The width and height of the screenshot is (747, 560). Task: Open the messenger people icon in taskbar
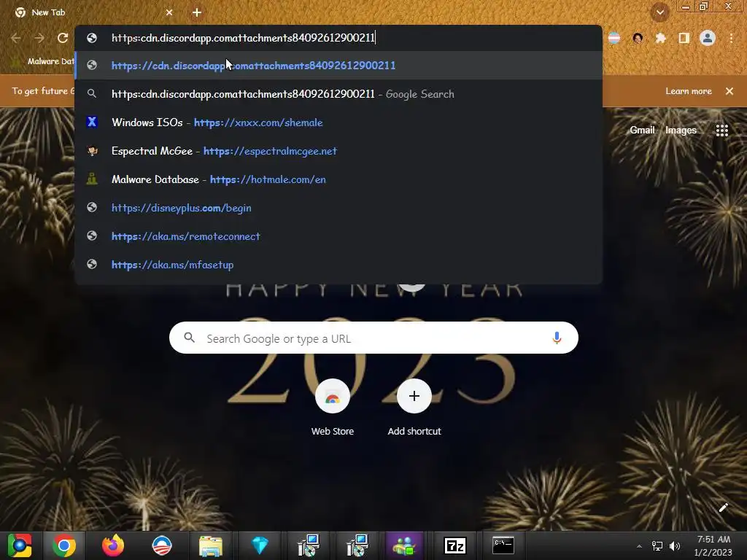tap(404, 545)
